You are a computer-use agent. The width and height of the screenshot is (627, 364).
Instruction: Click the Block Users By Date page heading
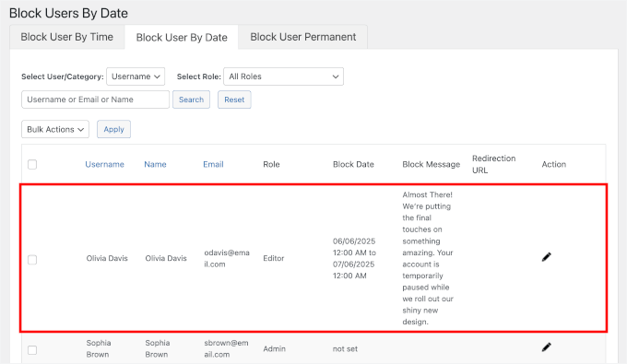tap(68, 13)
